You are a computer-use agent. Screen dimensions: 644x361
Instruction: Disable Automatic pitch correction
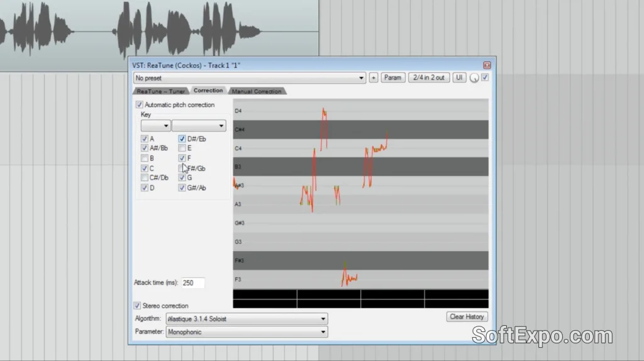[x=140, y=105]
